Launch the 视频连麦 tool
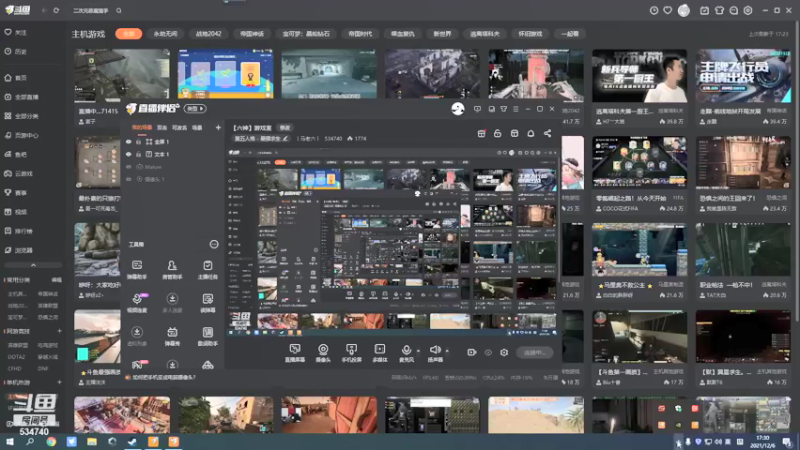This screenshot has width=800, height=450. point(137,303)
